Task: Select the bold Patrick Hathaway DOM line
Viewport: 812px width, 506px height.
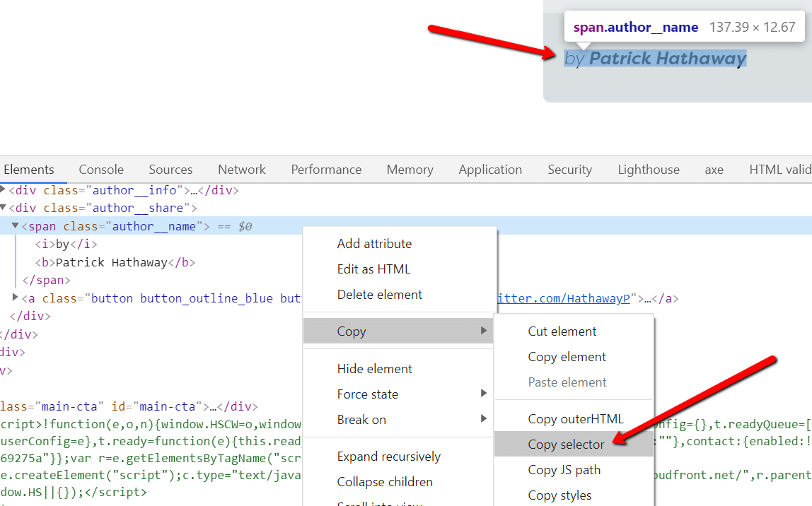Action: (112, 262)
